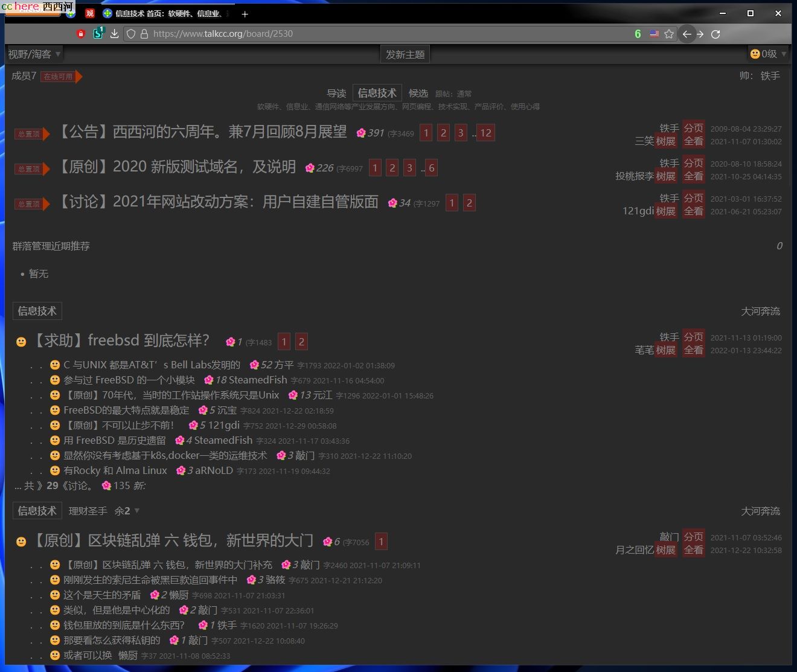This screenshot has width=797, height=672.
Task: Go to page 2 of 网站改动方案 thread
Action: [x=469, y=203]
